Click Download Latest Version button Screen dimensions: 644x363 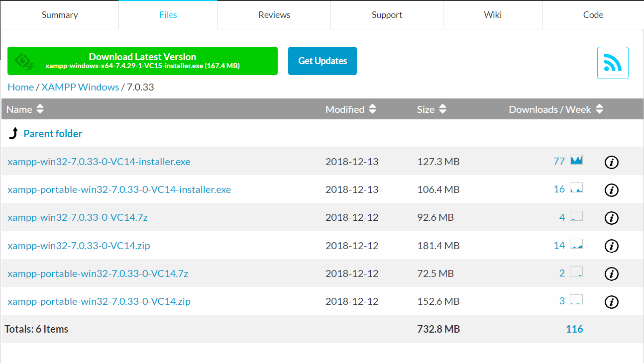pyautogui.click(x=142, y=61)
